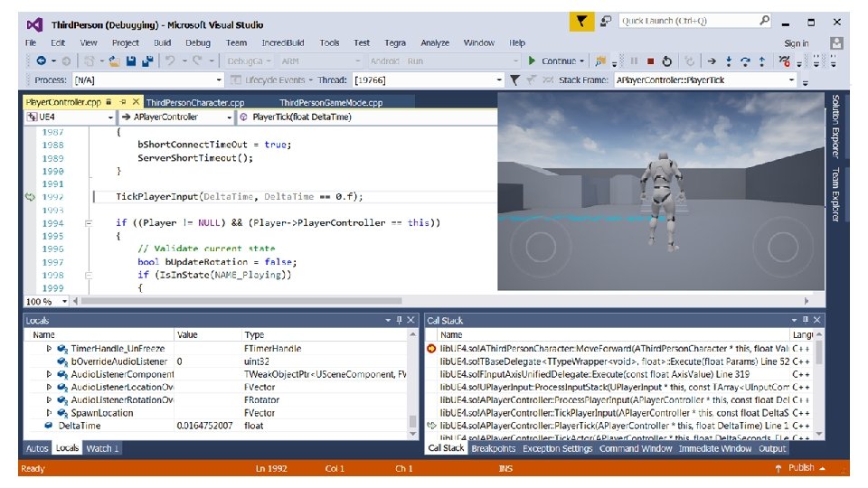
Task: Collapse the code block at line 1998
Action: (x=88, y=275)
